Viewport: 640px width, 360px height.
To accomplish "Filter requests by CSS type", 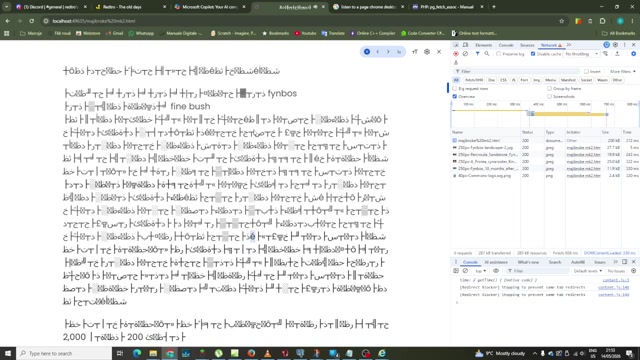I will (503, 80).
